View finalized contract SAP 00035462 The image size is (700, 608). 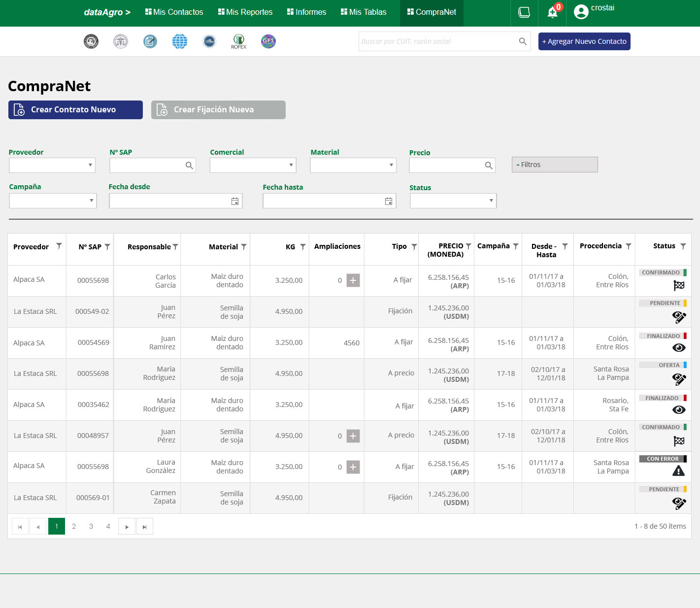pos(679,410)
